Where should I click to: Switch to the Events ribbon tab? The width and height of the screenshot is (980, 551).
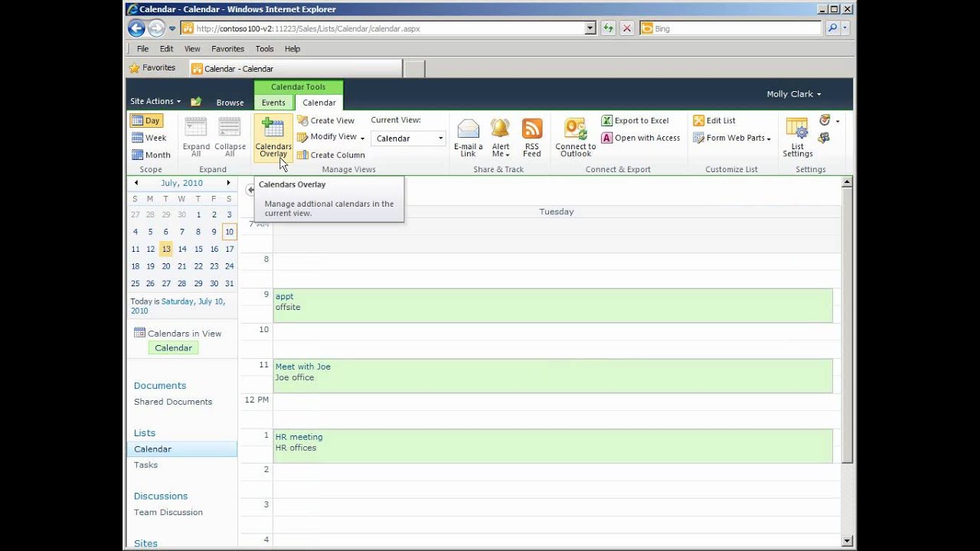click(273, 103)
